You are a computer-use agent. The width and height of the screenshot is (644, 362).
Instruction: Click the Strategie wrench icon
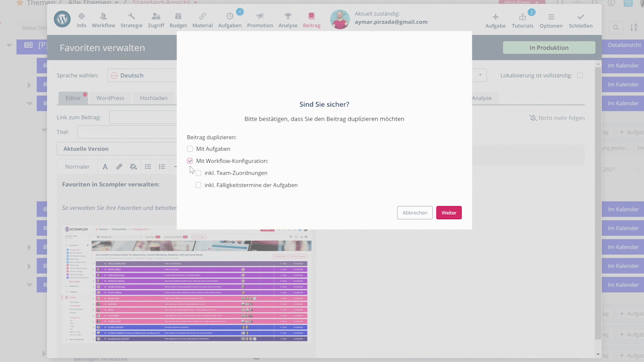[131, 17]
